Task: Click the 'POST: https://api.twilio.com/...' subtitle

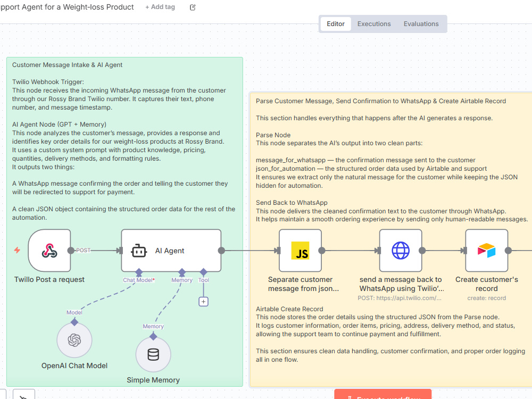Action: coord(400,298)
